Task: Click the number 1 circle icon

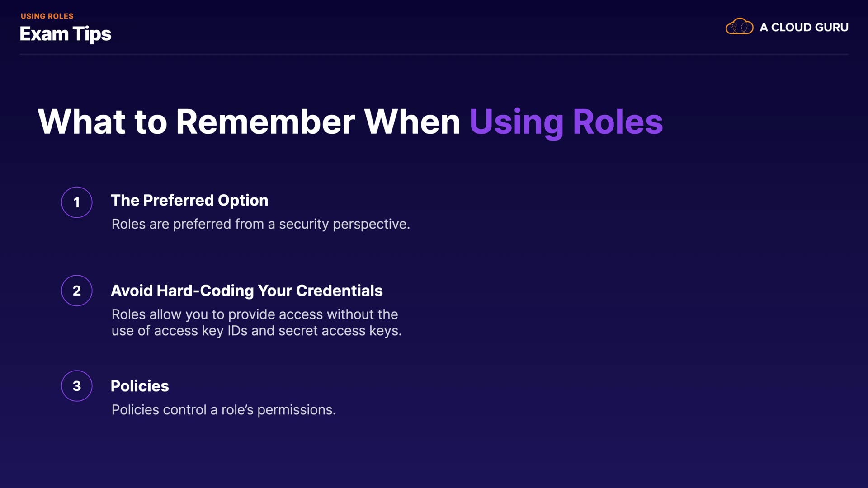Action: (x=77, y=202)
